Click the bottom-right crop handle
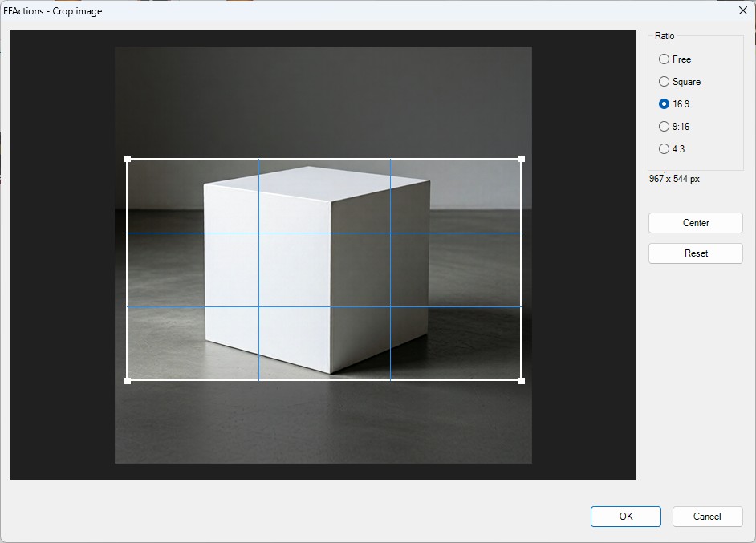 [x=521, y=381]
